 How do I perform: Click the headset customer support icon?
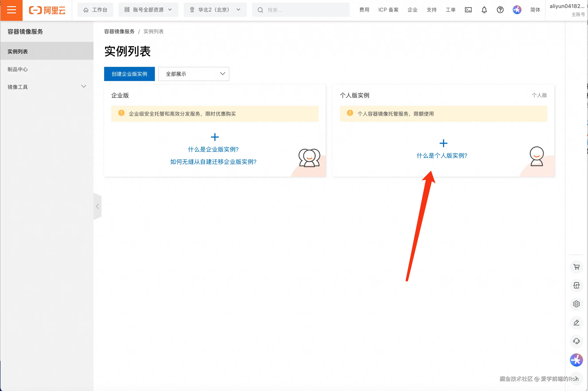[576, 341]
